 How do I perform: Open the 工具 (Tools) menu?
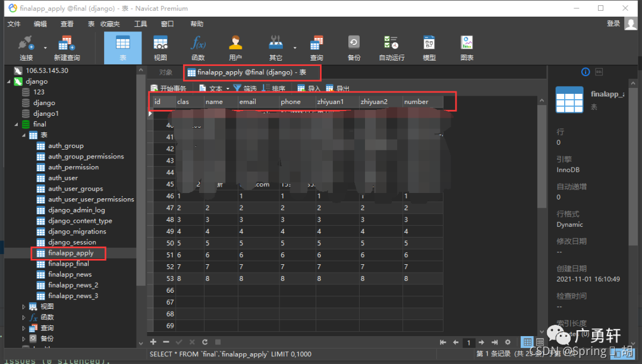(x=140, y=24)
